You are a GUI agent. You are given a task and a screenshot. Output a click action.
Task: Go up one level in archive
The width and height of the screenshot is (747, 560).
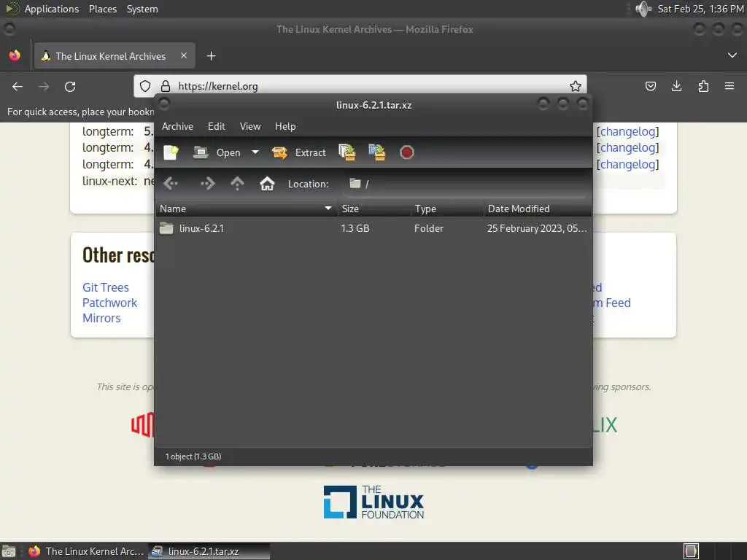[237, 183]
